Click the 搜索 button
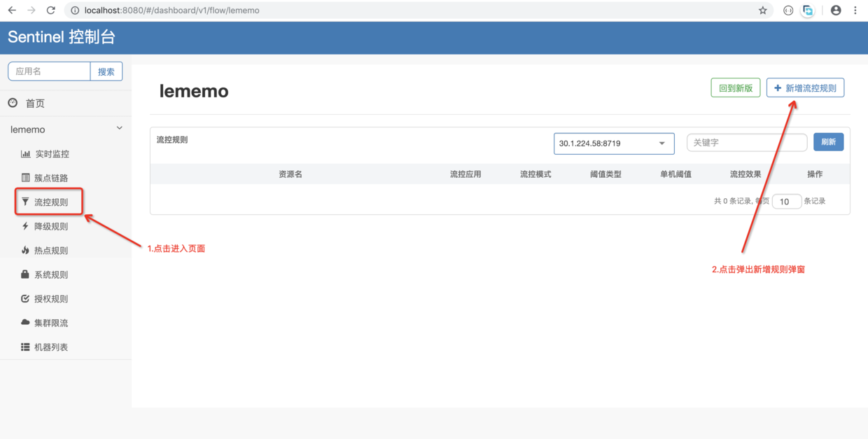Image resolution: width=868 pixels, height=439 pixels. pyautogui.click(x=106, y=71)
